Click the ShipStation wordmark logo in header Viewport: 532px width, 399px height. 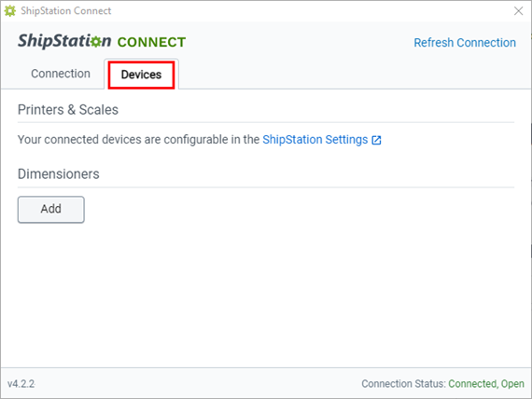coord(64,41)
